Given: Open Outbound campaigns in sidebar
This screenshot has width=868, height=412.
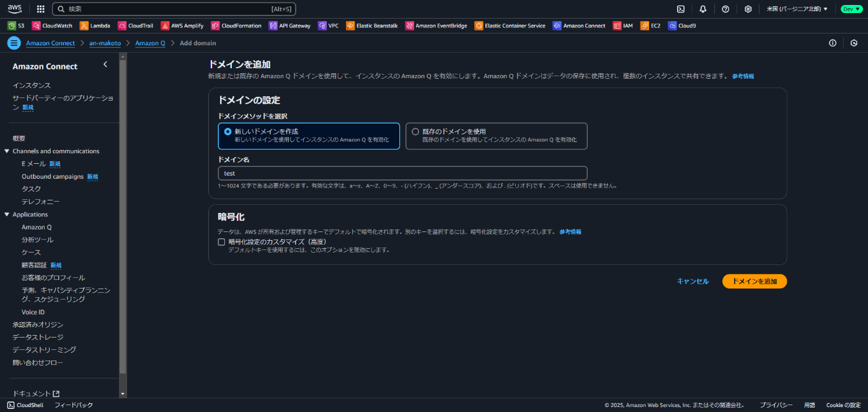Looking at the screenshot, I should [x=53, y=176].
